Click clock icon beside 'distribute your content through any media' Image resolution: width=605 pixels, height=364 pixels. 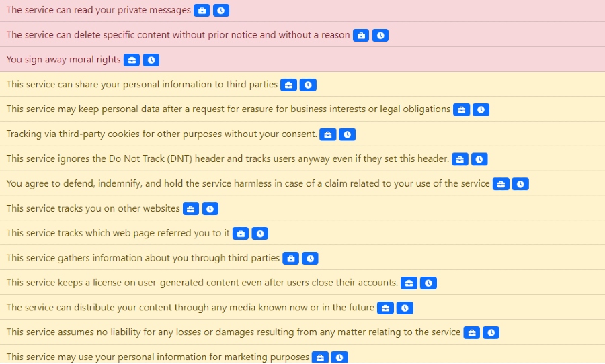405,308
